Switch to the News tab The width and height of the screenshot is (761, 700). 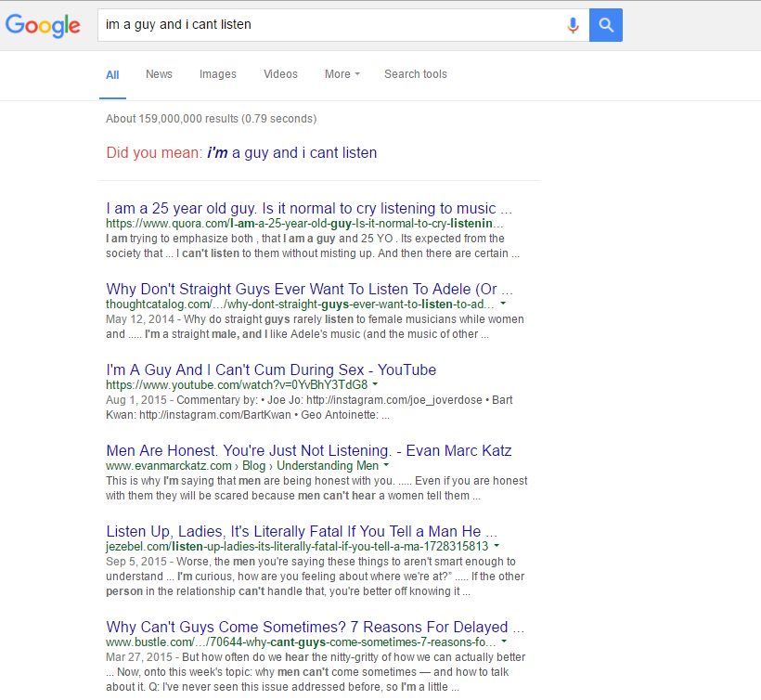(159, 74)
